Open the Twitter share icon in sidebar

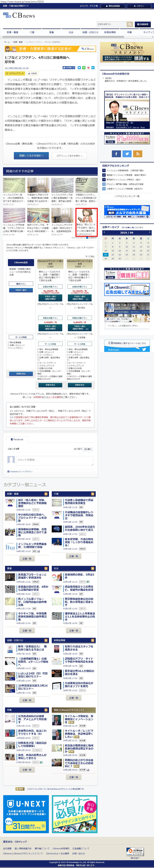tap(127, 154)
